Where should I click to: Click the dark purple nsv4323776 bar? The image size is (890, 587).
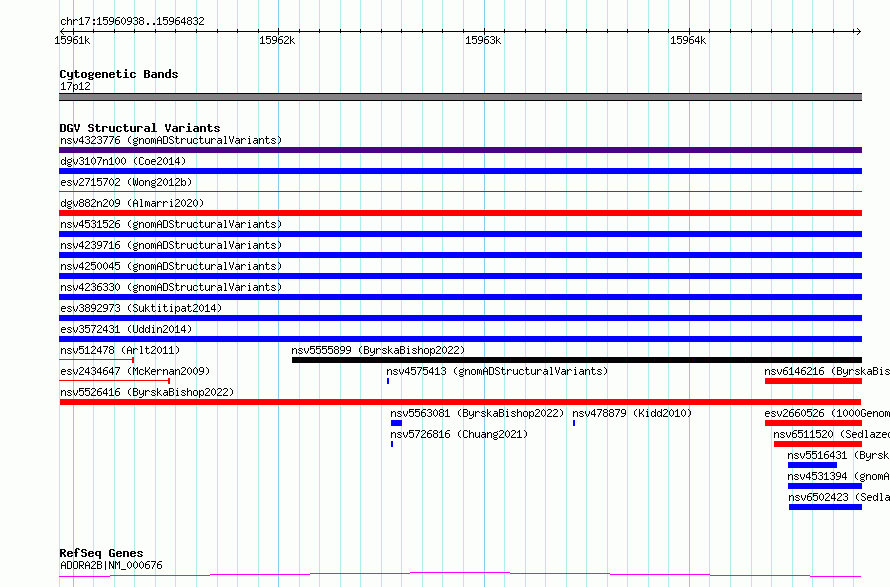[460, 150]
